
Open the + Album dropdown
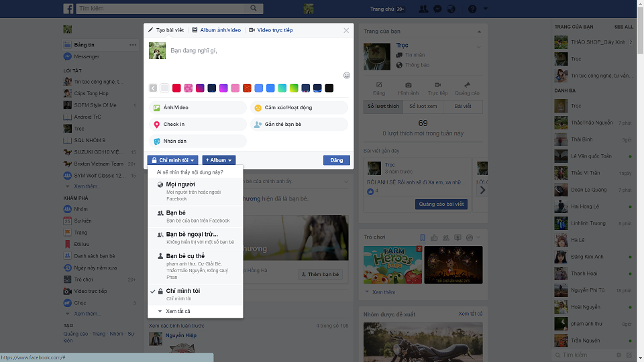point(219,160)
